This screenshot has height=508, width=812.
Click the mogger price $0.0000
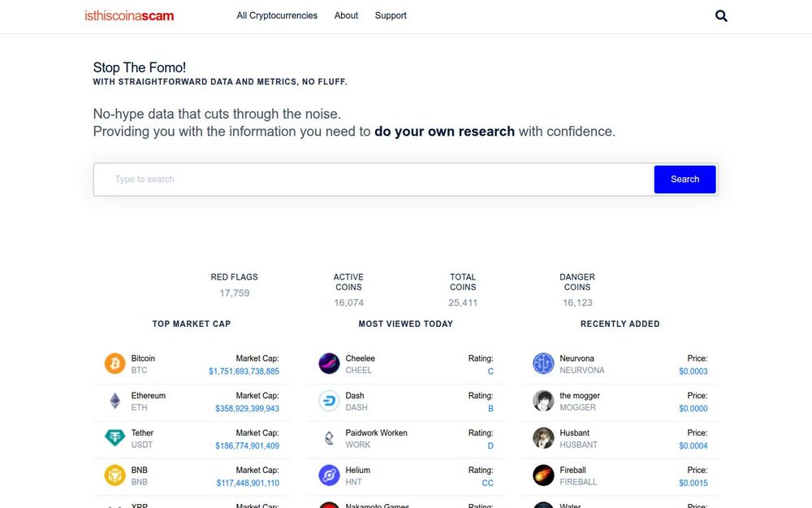693,409
